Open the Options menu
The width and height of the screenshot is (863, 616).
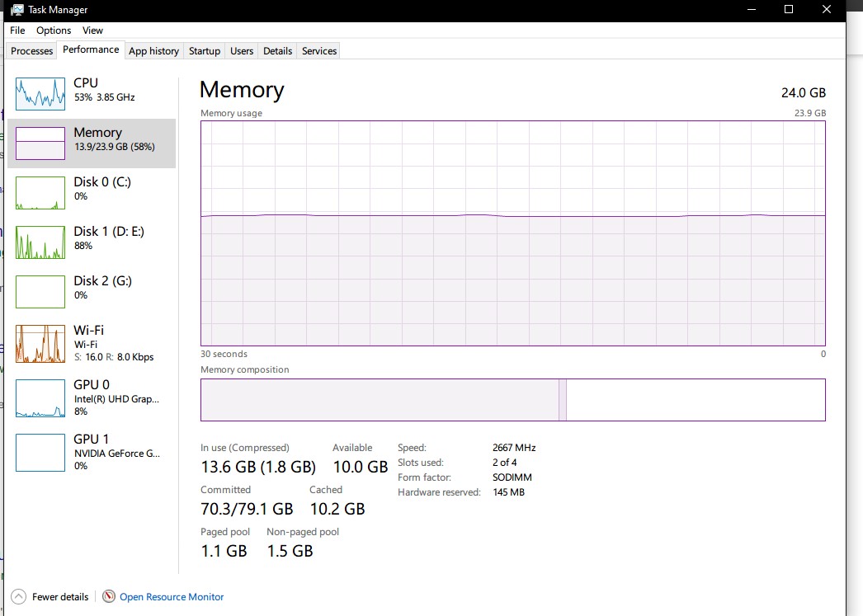54,31
